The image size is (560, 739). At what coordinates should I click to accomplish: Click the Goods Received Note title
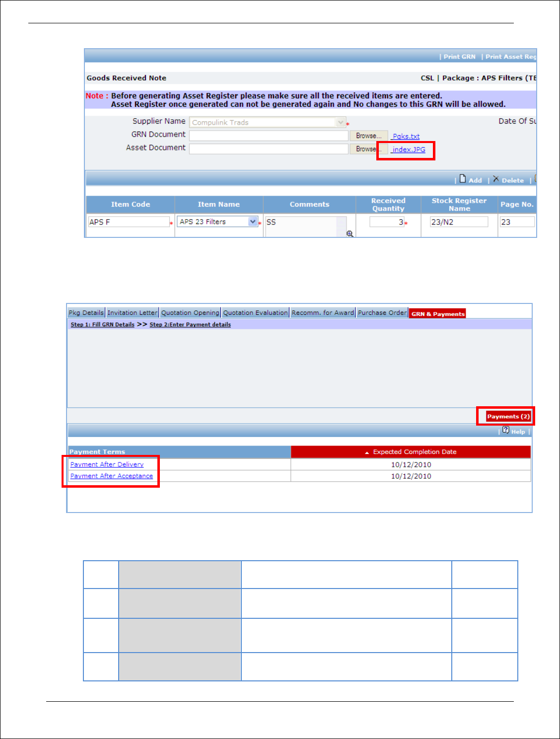coord(127,78)
